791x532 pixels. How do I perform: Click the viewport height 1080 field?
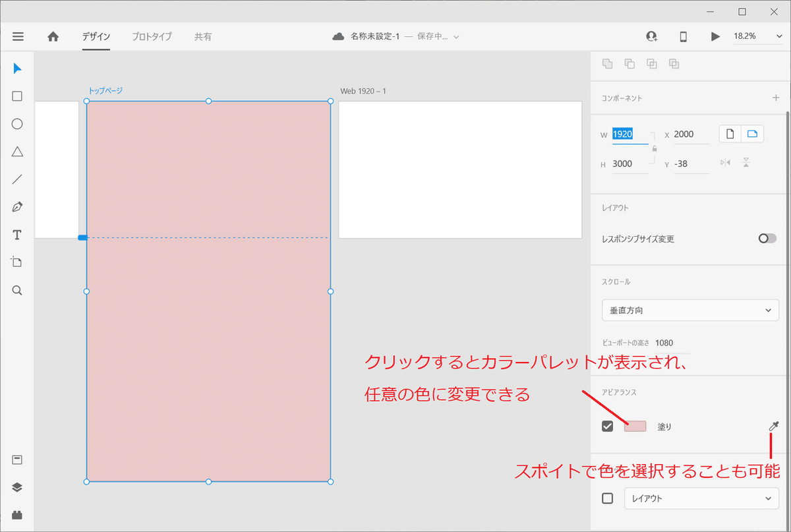pyautogui.click(x=672, y=343)
